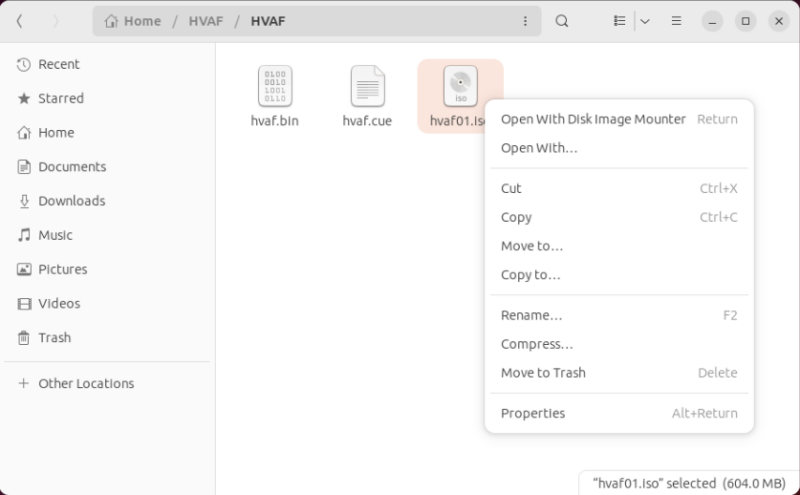Open Downloads in the sidebar

click(x=107, y=201)
